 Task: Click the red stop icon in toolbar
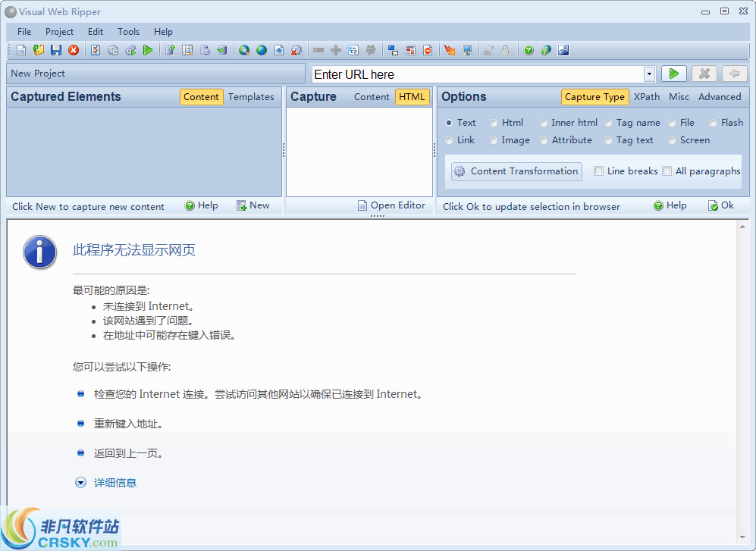(72, 49)
